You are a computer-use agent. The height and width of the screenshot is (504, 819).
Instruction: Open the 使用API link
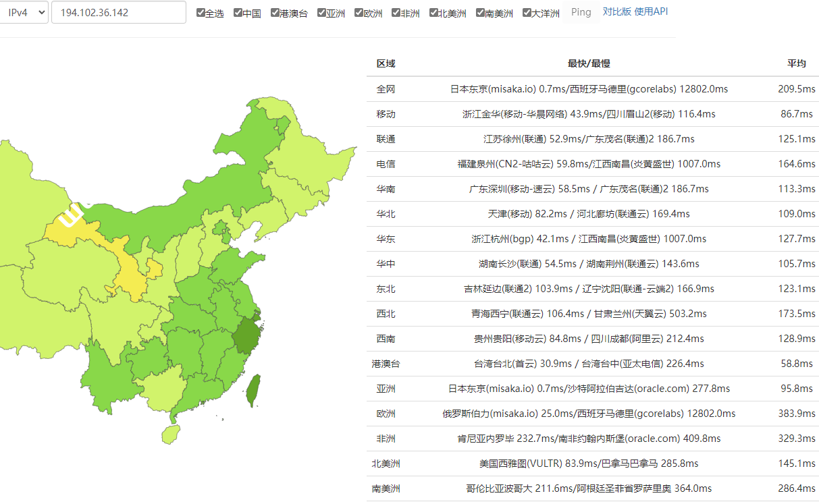pyautogui.click(x=650, y=11)
